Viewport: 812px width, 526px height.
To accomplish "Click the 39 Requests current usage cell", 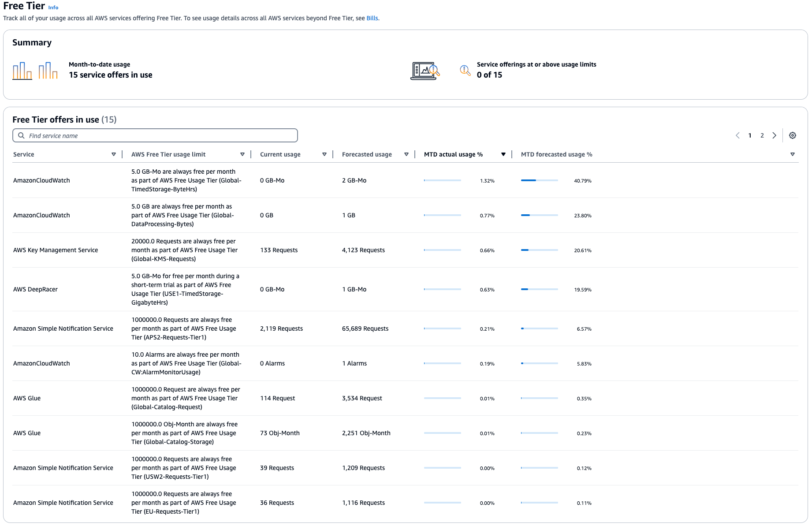I will 277,468.
